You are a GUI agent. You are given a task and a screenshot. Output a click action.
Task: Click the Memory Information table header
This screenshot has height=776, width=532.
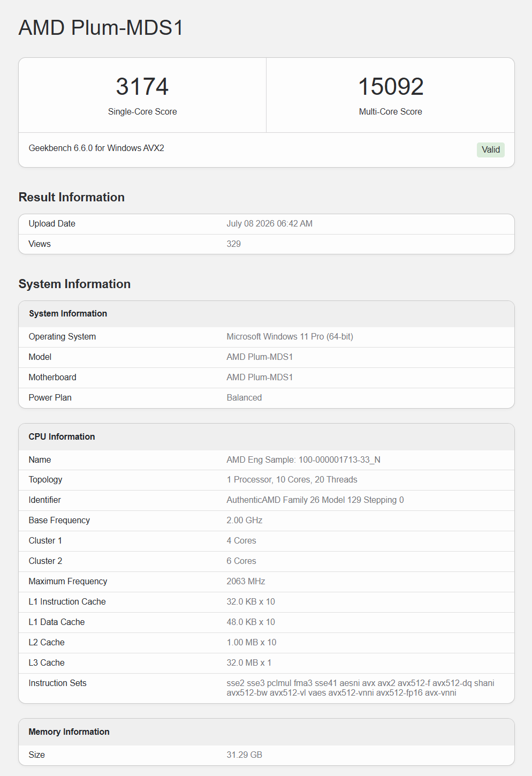click(69, 732)
